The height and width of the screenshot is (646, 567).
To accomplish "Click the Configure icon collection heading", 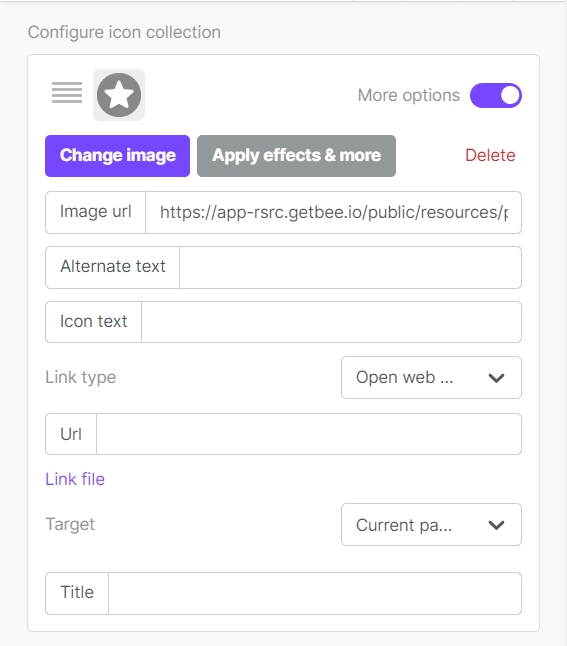I will (124, 32).
